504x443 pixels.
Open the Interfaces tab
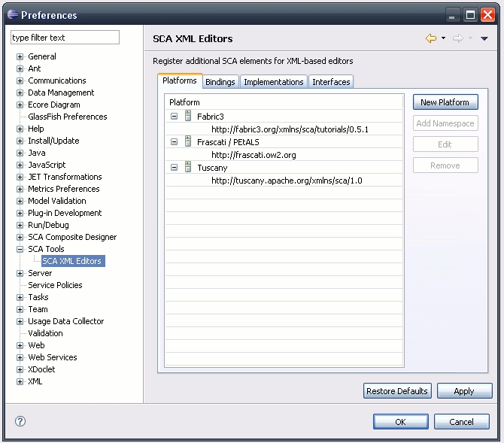point(331,82)
